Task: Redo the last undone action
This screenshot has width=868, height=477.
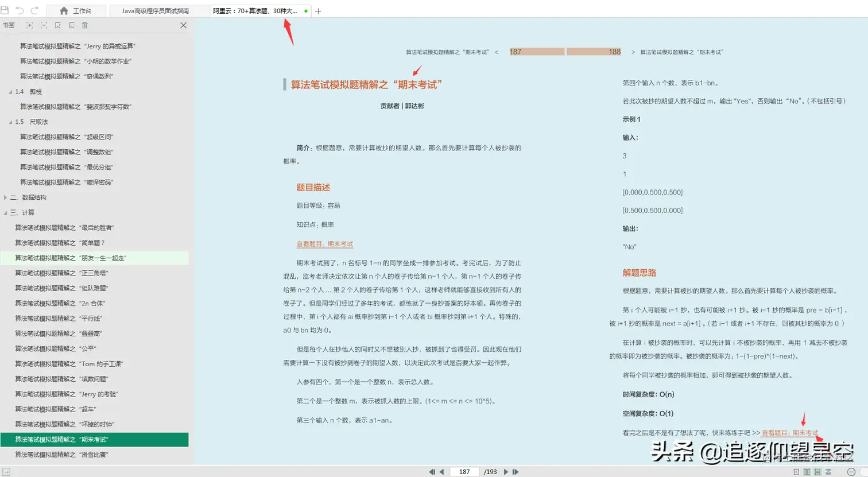Action: 34,10
